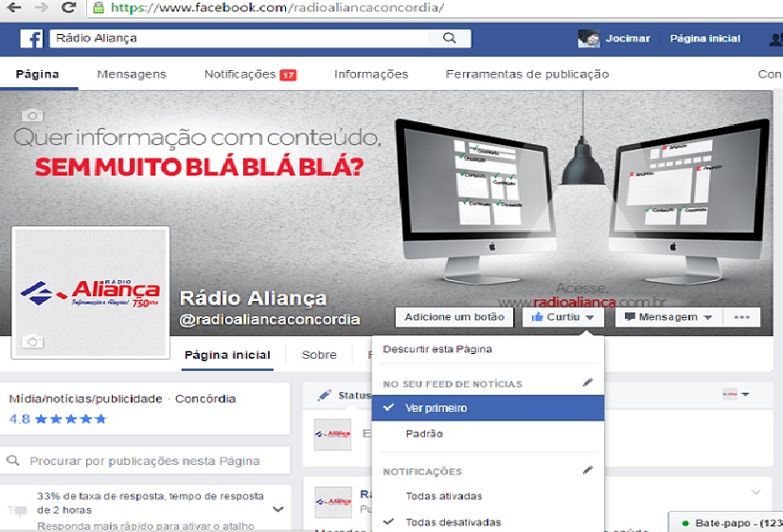Open the Mensagem dropdown button

668,317
